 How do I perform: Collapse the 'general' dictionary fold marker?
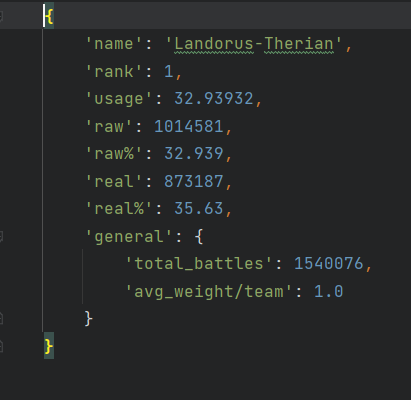point(1,237)
